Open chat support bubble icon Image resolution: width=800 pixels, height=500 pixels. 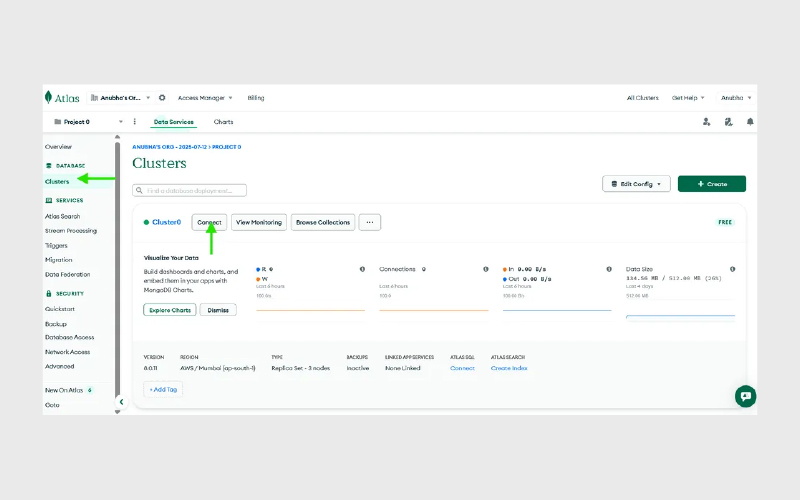[745, 396]
